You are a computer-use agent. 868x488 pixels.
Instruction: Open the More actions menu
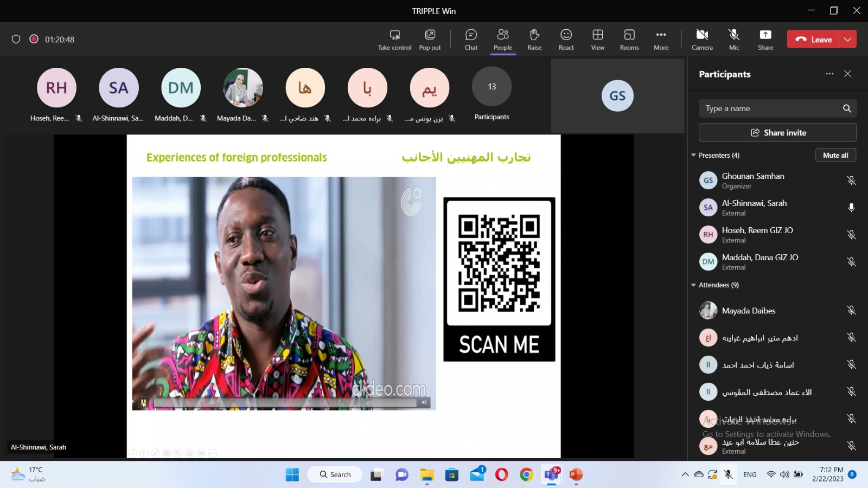tap(661, 40)
